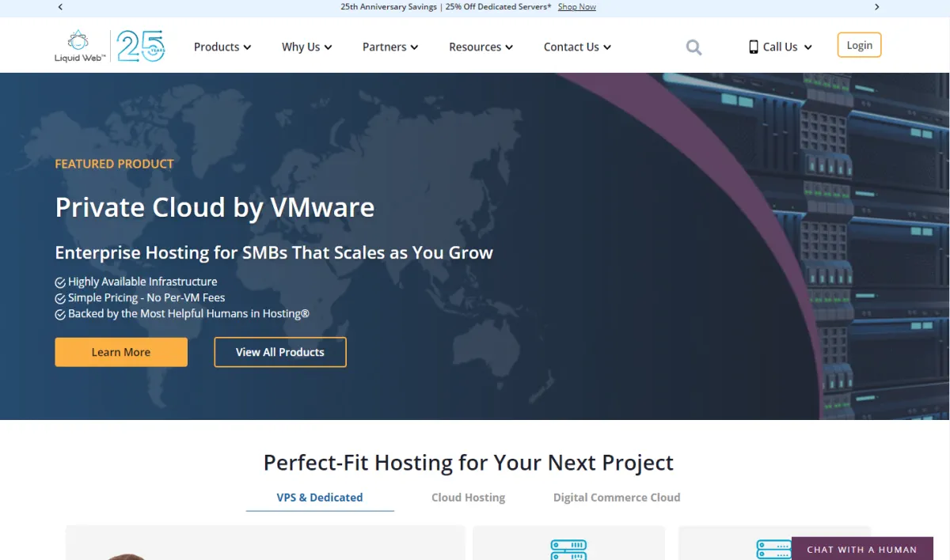The image size is (950, 560).
Task: Expand the Call Us dropdown
Action: tap(781, 47)
